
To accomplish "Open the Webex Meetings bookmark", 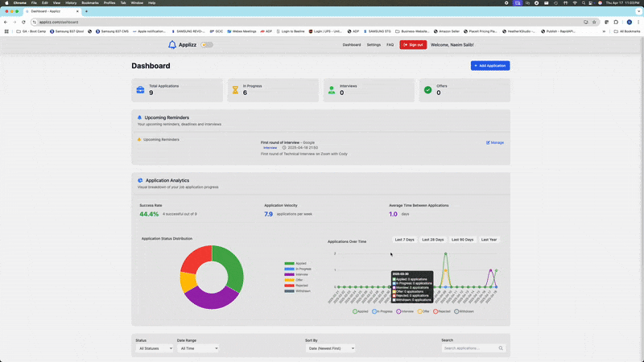I will (x=242, y=31).
